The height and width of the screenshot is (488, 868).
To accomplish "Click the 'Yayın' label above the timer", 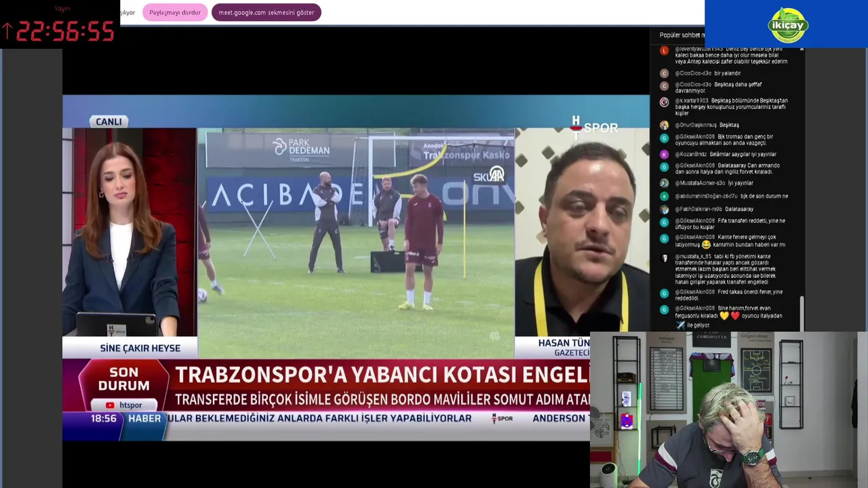I will click(62, 9).
